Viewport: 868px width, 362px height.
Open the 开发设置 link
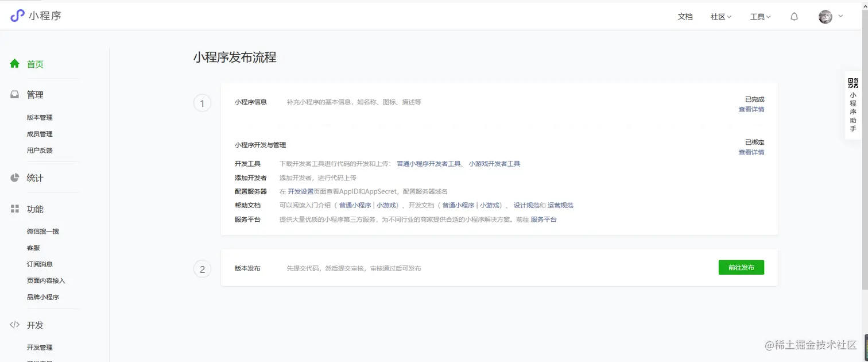[x=300, y=191]
